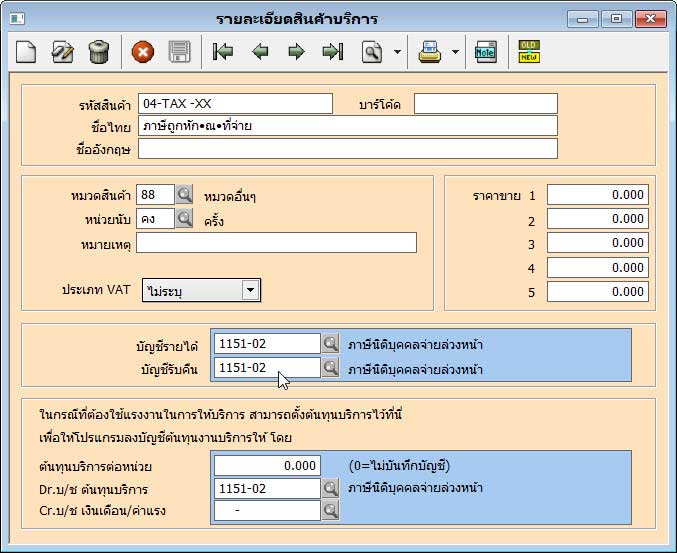Open lookup for บัญชีรายได้ account
This screenshot has width=677, height=553.
tap(331, 344)
